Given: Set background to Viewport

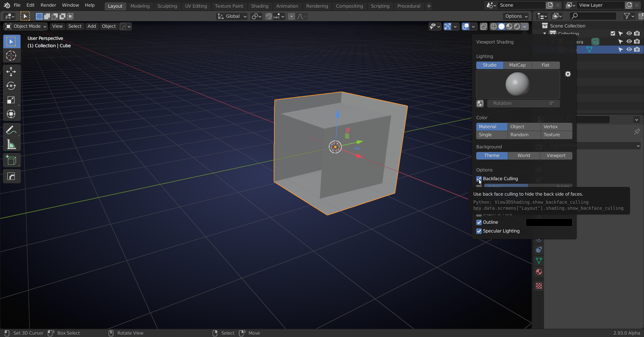Looking at the screenshot, I should pos(556,156).
